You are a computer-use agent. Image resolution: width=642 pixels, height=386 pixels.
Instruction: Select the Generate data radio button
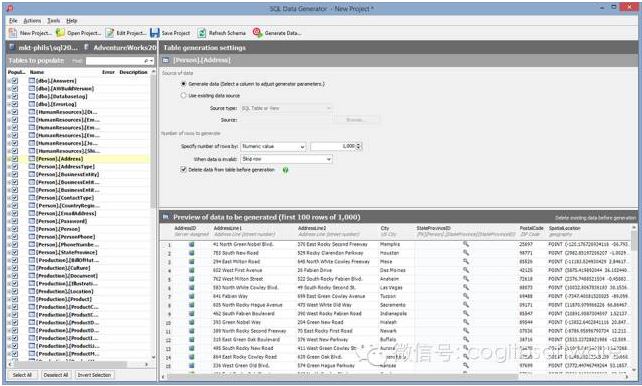183,84
